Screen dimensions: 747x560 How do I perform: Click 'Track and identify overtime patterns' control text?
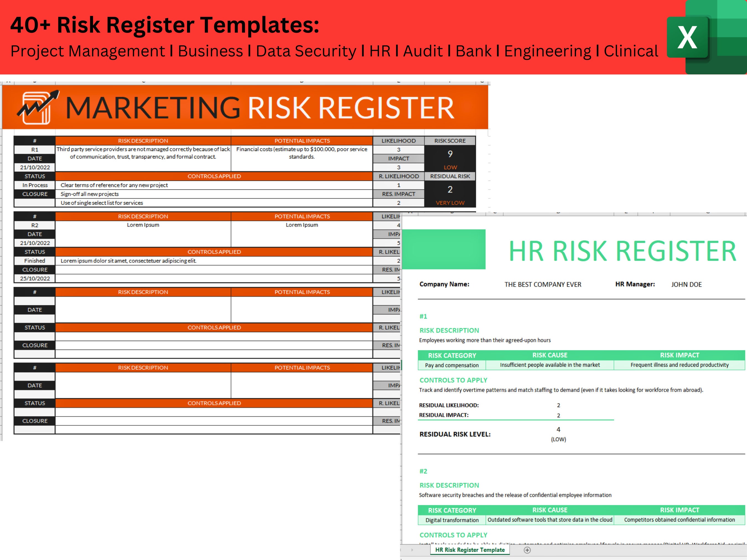(x=561, y=390)
